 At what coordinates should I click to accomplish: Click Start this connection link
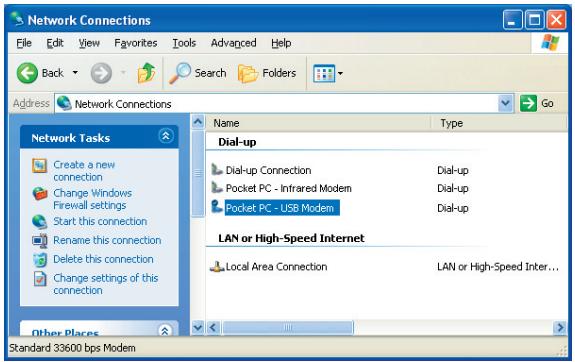[x=100, y=221]
